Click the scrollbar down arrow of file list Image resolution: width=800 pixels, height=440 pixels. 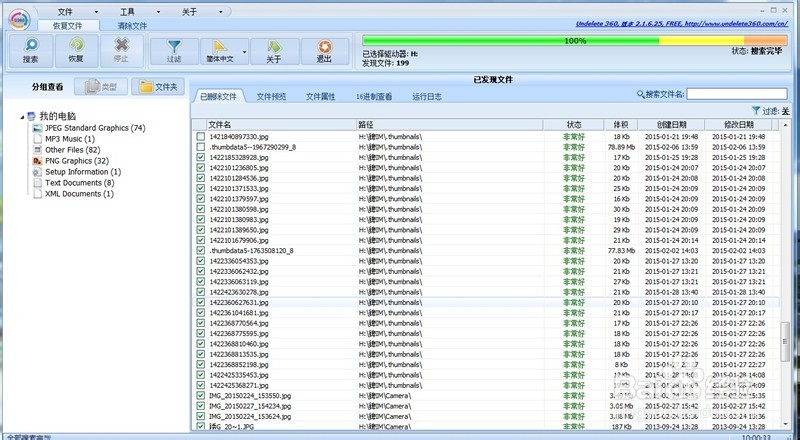(785, 424)
